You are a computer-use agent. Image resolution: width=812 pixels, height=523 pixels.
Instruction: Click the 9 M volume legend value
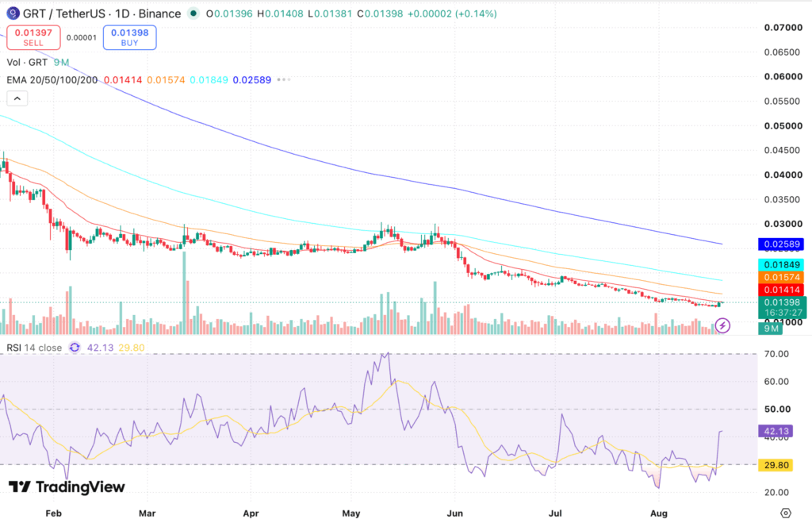61,62
